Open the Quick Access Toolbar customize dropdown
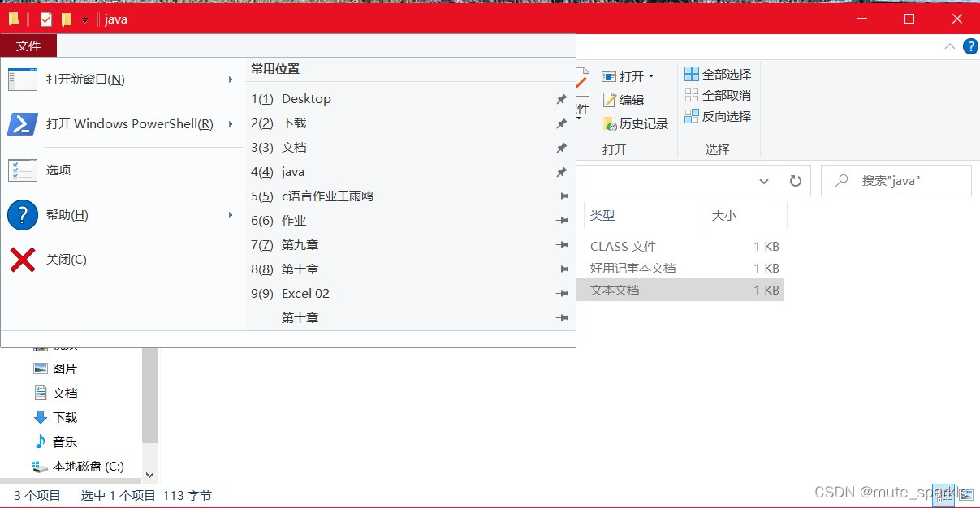 84,19
